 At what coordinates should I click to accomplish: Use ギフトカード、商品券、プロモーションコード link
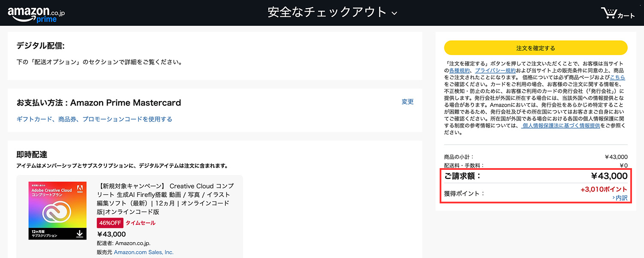click(x=94, y=119)
